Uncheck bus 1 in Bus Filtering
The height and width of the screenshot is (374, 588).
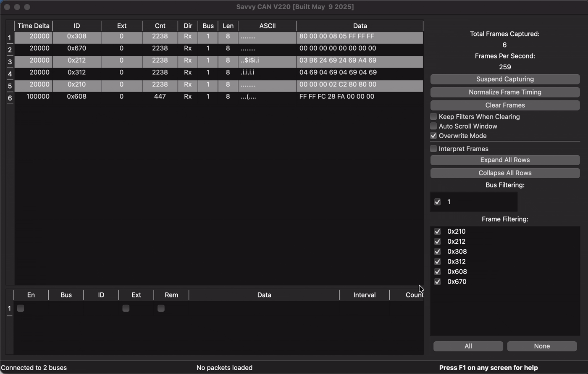[437, 202]
